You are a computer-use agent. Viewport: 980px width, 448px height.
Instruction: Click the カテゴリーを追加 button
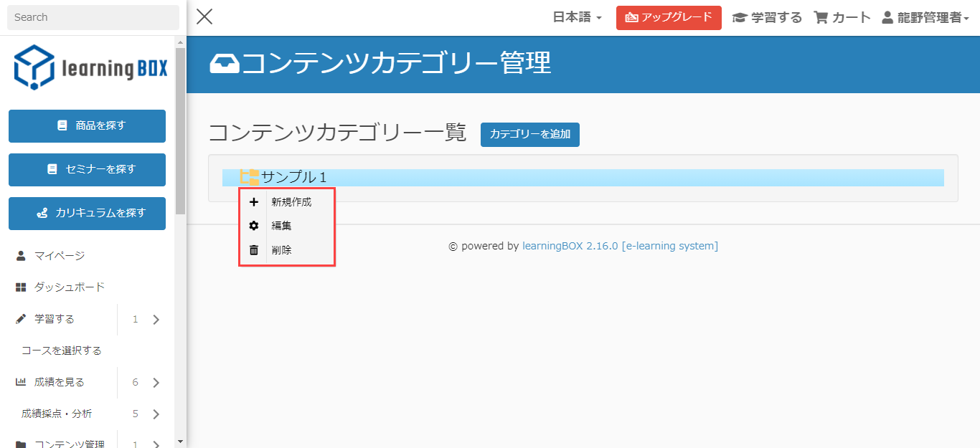pos(529,134)
